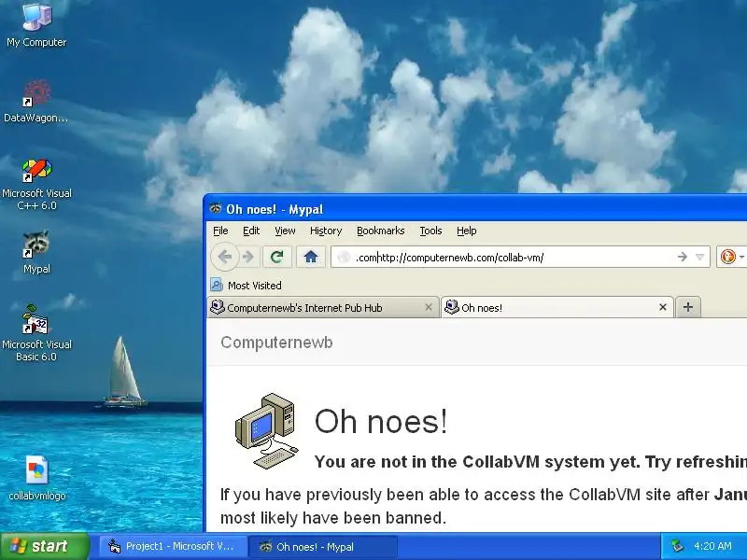The height and width of the screenshot is (560, 747).
Task: Go to the home page via Home icon
Action: [311, 258]
